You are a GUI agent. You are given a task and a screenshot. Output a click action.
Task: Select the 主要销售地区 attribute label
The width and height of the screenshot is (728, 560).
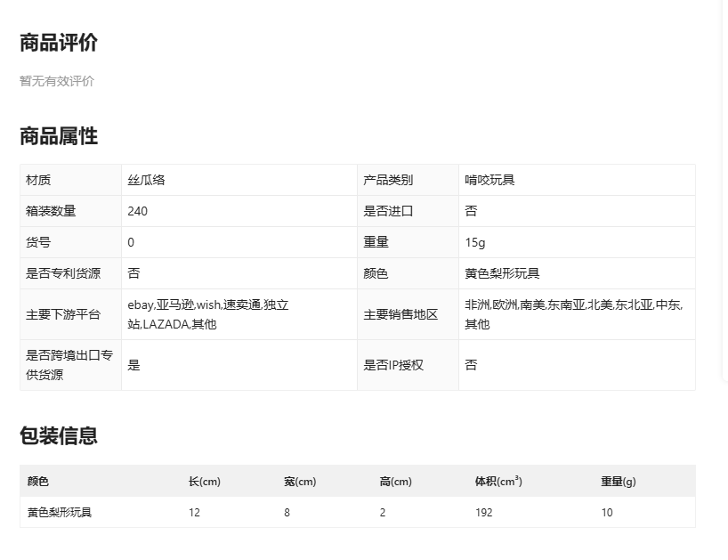pos(400,314)
